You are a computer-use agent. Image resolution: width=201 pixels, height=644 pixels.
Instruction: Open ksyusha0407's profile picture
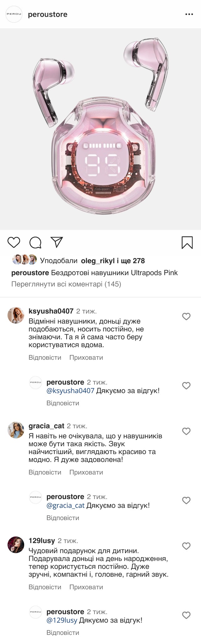tap(16, 315)
